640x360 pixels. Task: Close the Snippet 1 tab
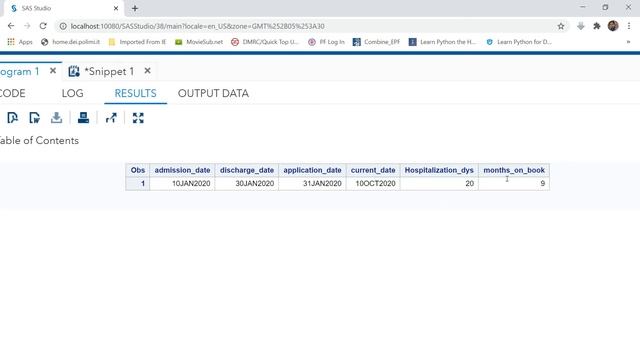click(147, 71)
